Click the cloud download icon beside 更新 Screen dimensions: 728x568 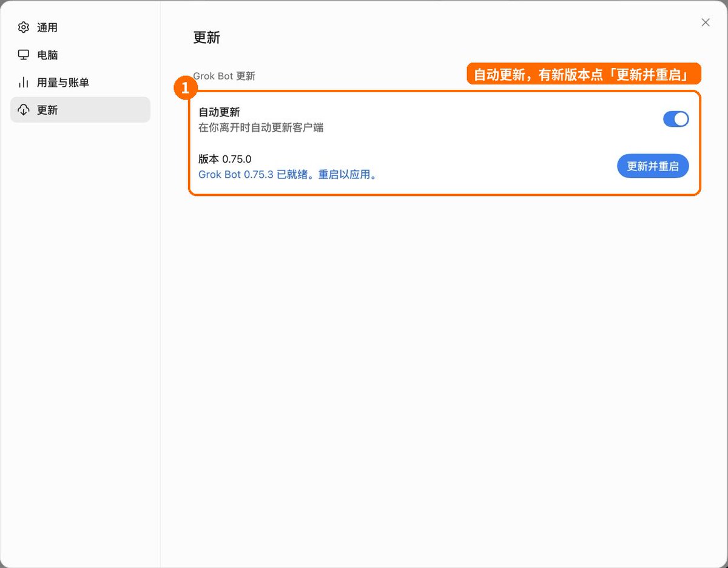[x=24, y=110]
